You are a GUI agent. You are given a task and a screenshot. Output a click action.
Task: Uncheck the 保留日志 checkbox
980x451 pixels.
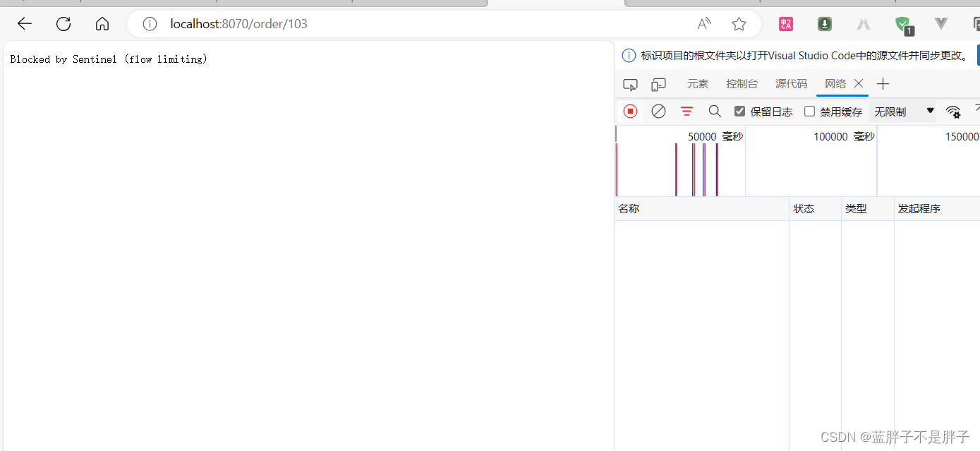(x=739, y=112)
